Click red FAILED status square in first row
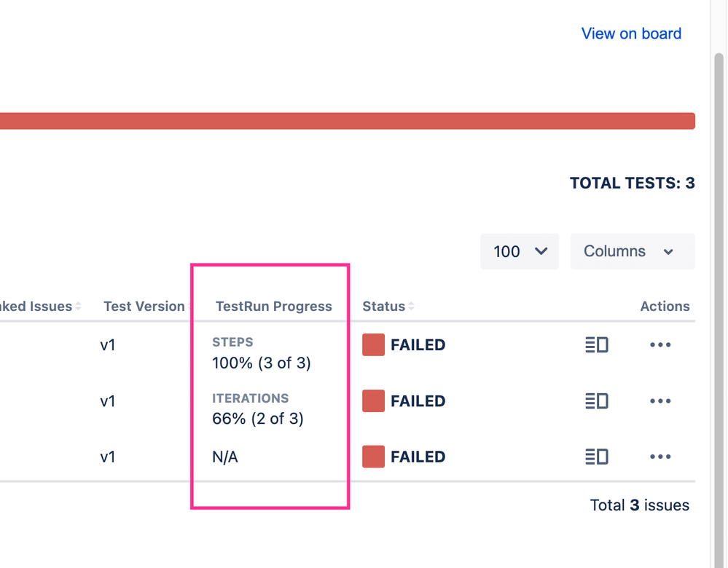This screenshot has width=728, height=568. [x=373, y=345]
